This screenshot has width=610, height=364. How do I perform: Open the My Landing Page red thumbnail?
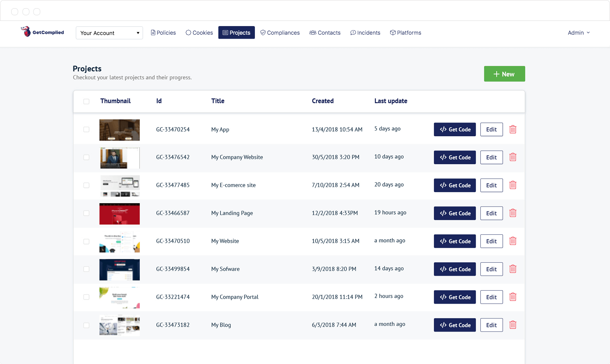tap(120, 213)
